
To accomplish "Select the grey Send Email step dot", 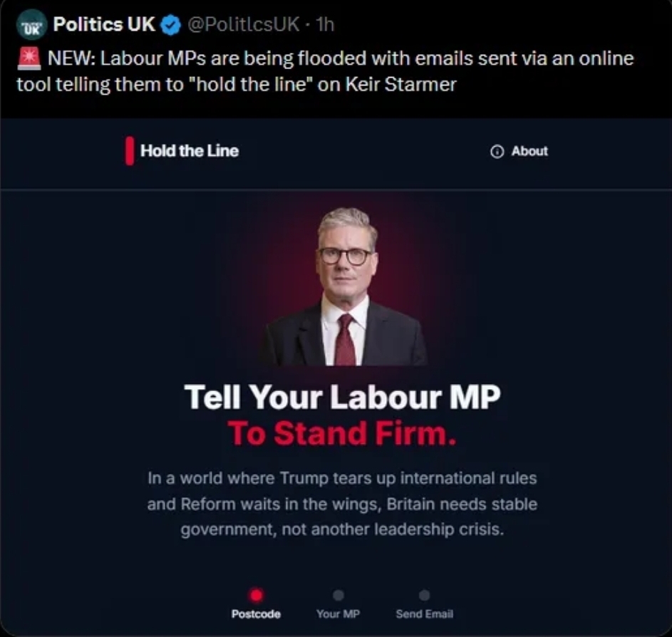I will pos(424,595).
